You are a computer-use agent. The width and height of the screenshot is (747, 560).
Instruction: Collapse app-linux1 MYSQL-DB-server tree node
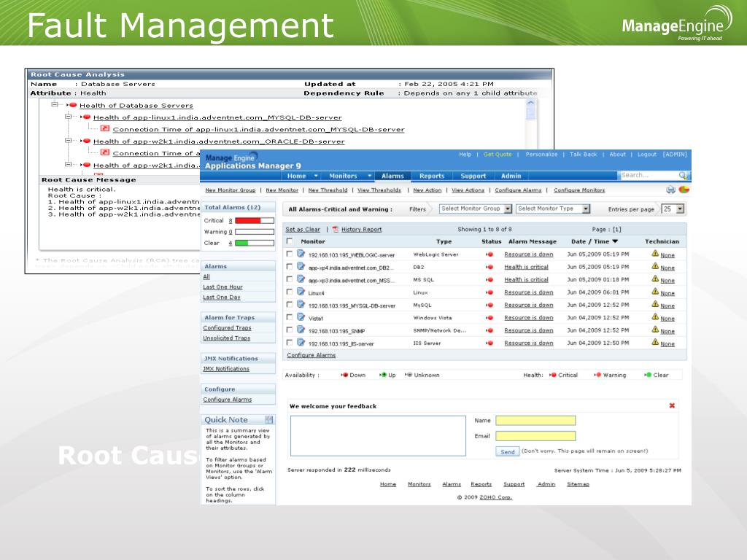point(68,116)
